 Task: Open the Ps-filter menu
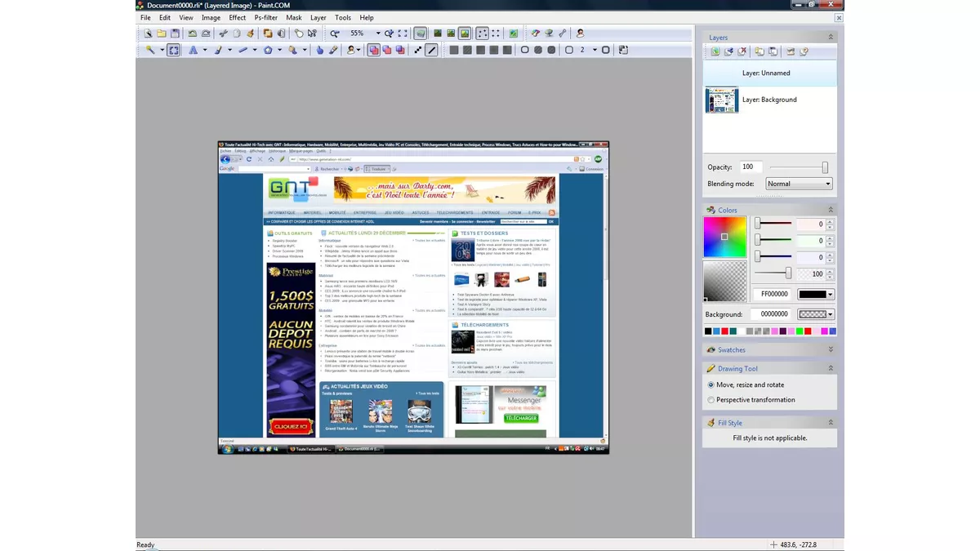coord(265,17)
